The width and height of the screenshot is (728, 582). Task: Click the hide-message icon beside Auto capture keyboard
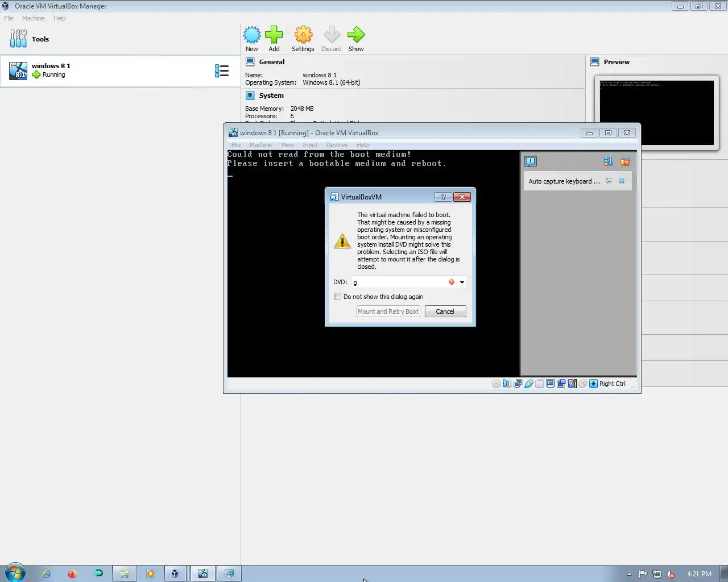coord(609,181)
